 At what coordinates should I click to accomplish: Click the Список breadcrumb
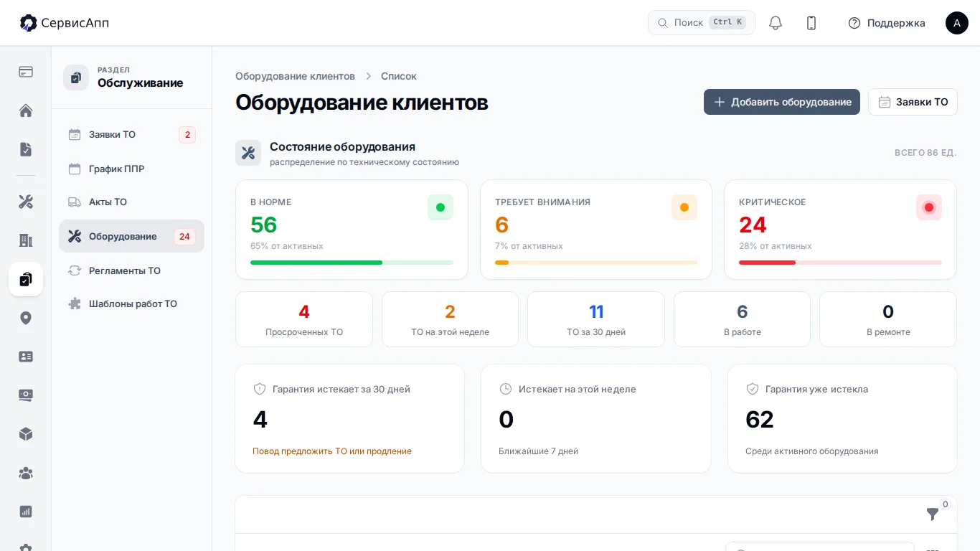[x=399, y=76]
